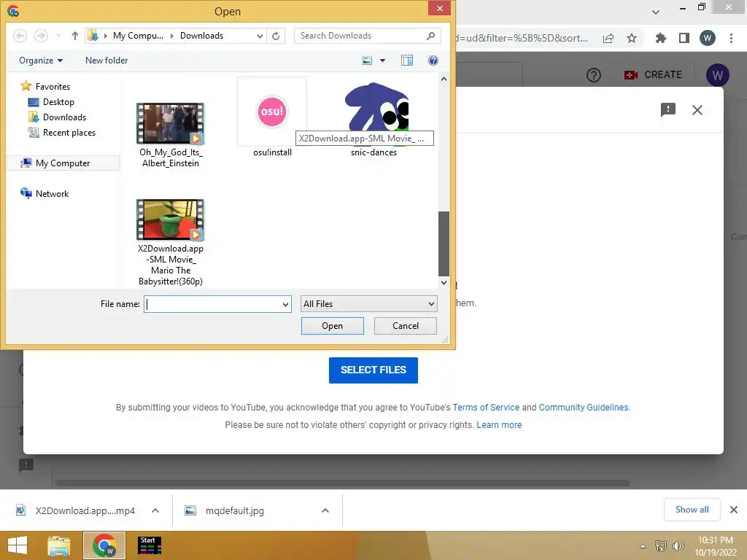Screen dimensions: 747x560
Task: Refresh the Downloads folder listing
Action: click(276, 36)
